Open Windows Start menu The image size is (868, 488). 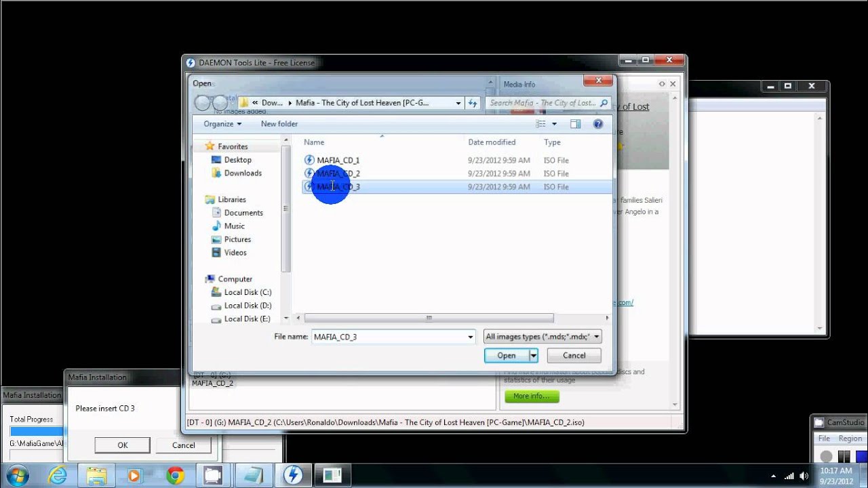point(16,475)
